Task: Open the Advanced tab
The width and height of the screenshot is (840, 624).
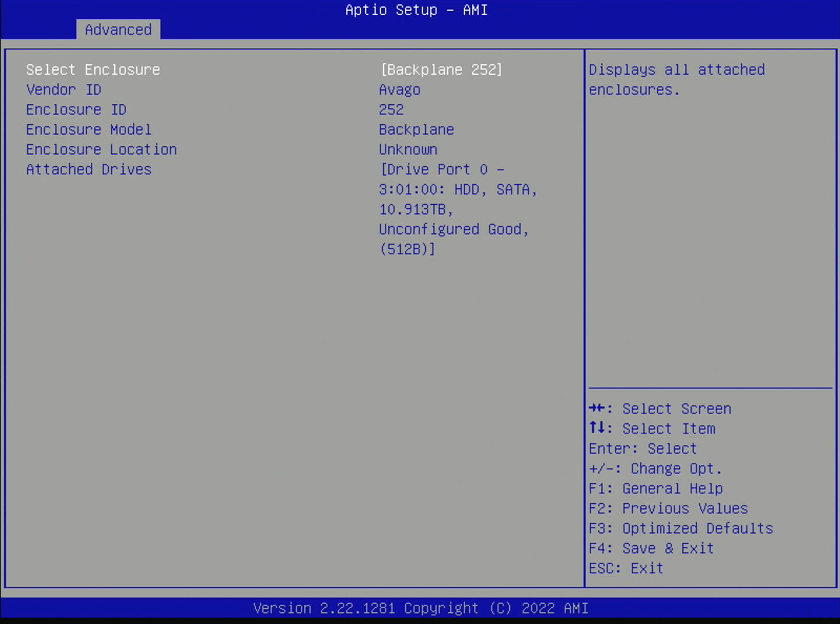Action: 118,29
